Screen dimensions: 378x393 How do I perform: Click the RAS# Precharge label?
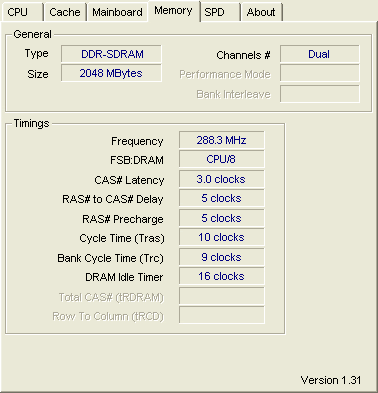tap(123, 219)
